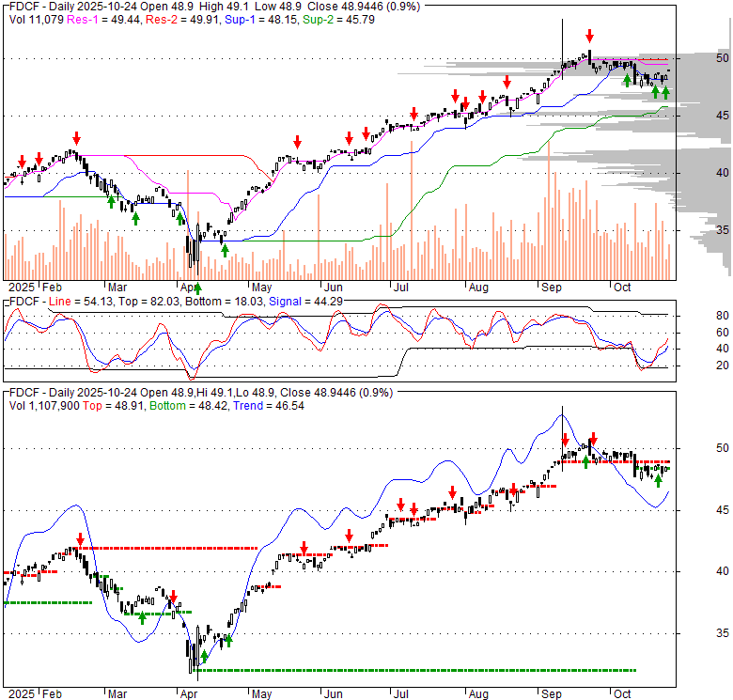Click Jul on the top chart date axis
Screen dimensions: 733x700
click(x=401, y=288)
